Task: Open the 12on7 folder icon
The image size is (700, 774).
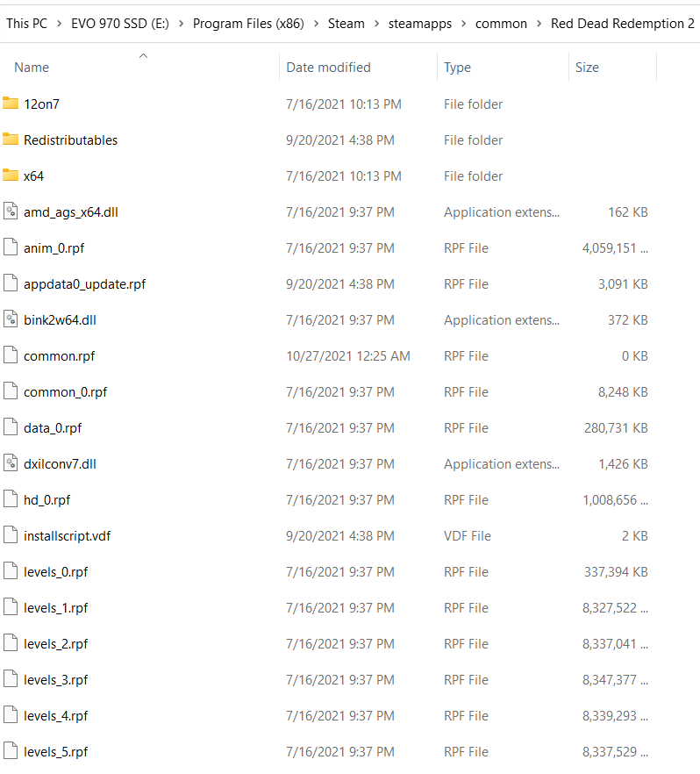Action: coord(11,104)
